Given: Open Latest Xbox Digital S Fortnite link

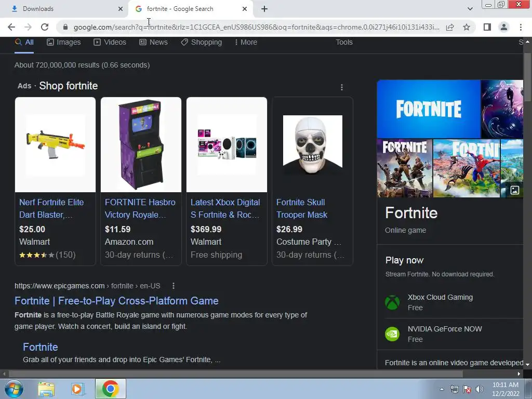Looking at the screenshot, I should (x=225, y=208).
